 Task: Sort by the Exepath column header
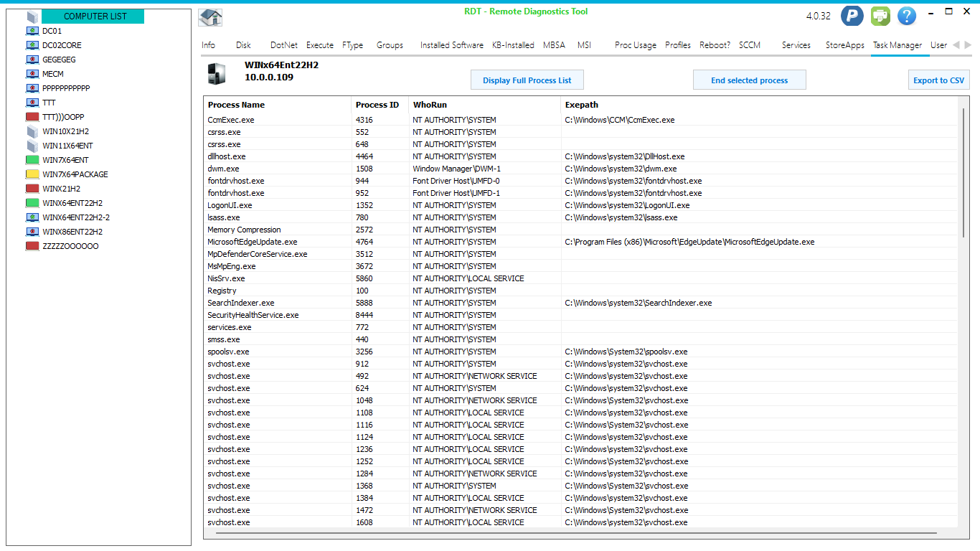[x=759, y=105]
